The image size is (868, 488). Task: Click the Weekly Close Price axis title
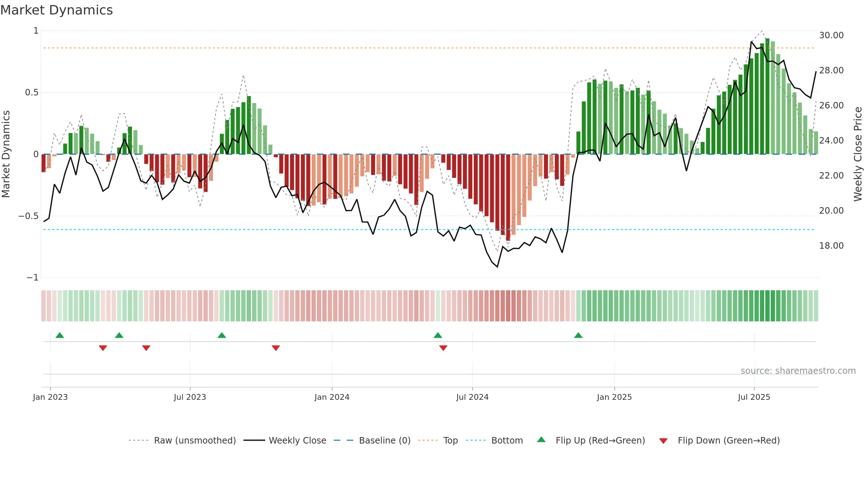point(858,154)
